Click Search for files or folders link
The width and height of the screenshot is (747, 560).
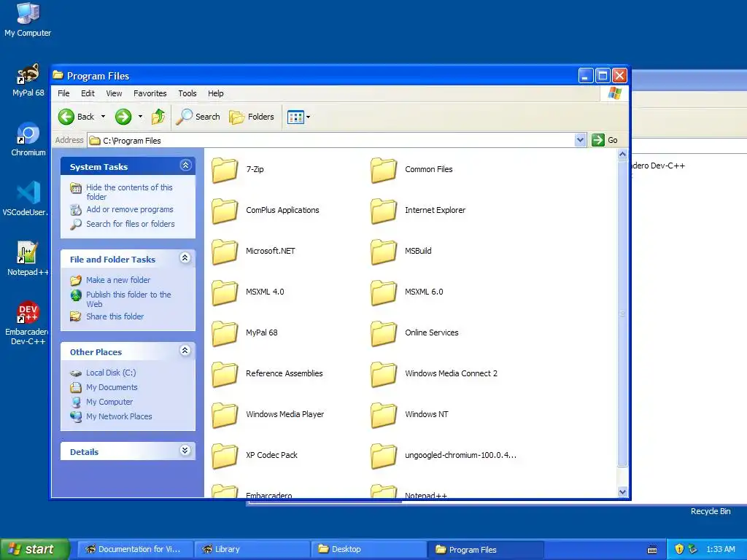point(130,224)
